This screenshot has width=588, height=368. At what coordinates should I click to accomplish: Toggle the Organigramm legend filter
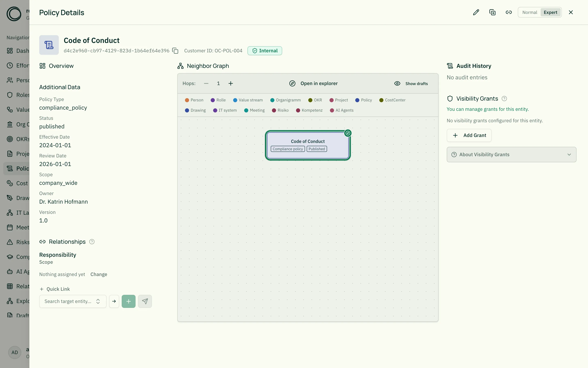click(285, 100)
